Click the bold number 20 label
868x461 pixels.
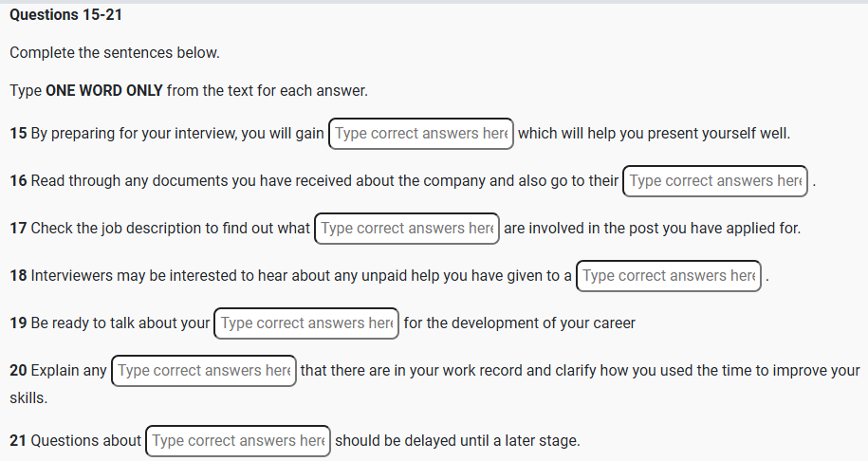18,371
